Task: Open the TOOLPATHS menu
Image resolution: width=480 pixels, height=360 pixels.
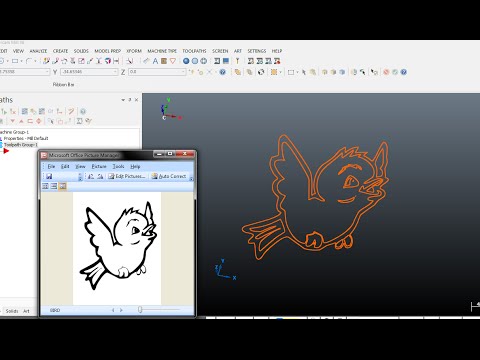Action: (194, 51)
